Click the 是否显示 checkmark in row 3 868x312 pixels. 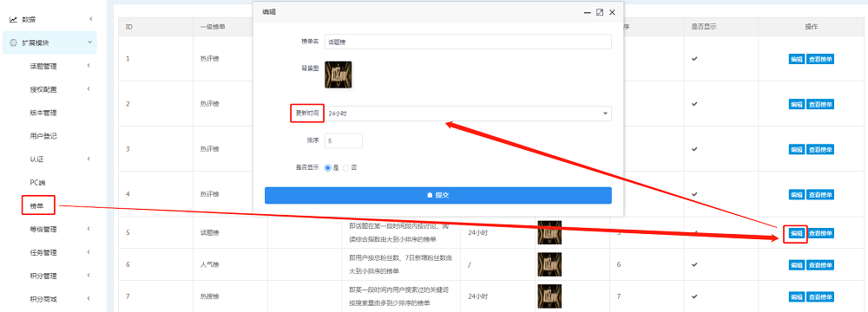click(694, 149)
